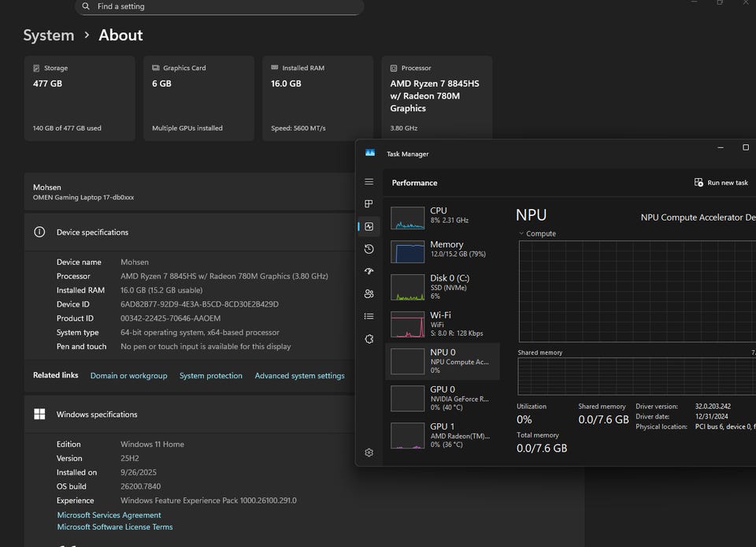Select CPU in the performance list
756x547 pixels.
coord(442,216)
